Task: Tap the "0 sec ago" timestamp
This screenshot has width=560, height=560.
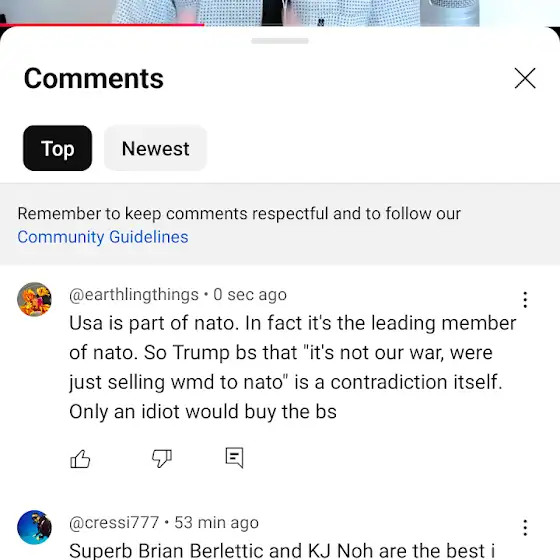Action: click(250, 295)
